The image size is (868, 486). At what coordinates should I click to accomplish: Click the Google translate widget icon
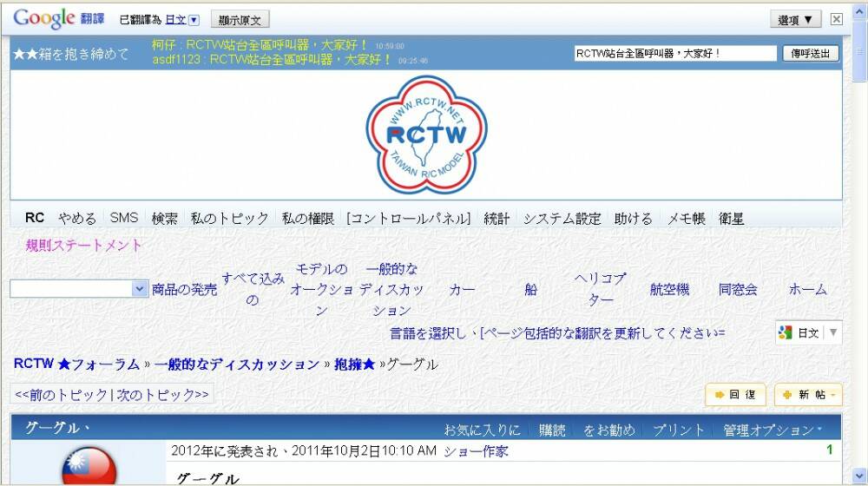coord(785,332)
